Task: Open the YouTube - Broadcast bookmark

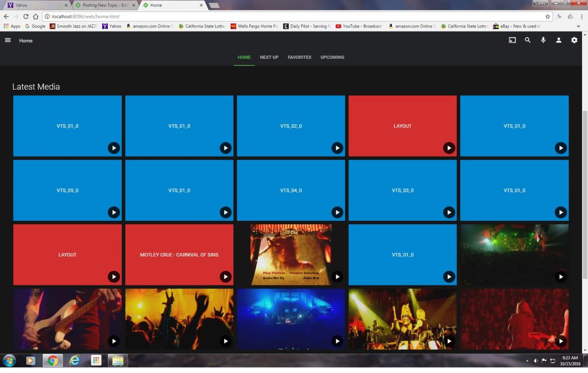Action: (x=359, y=26)
